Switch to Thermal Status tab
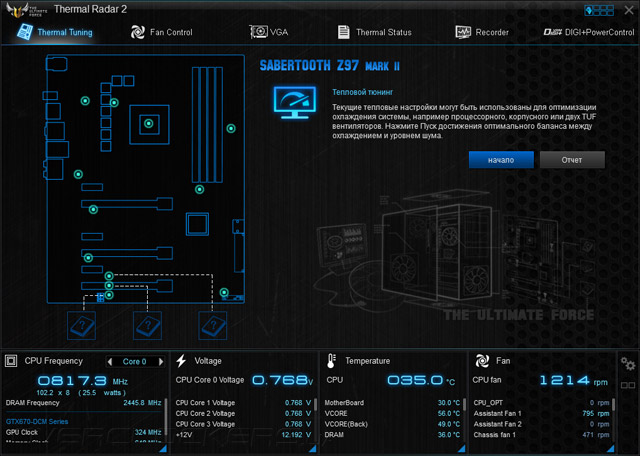The image size is (640, 456). [375, 32]
